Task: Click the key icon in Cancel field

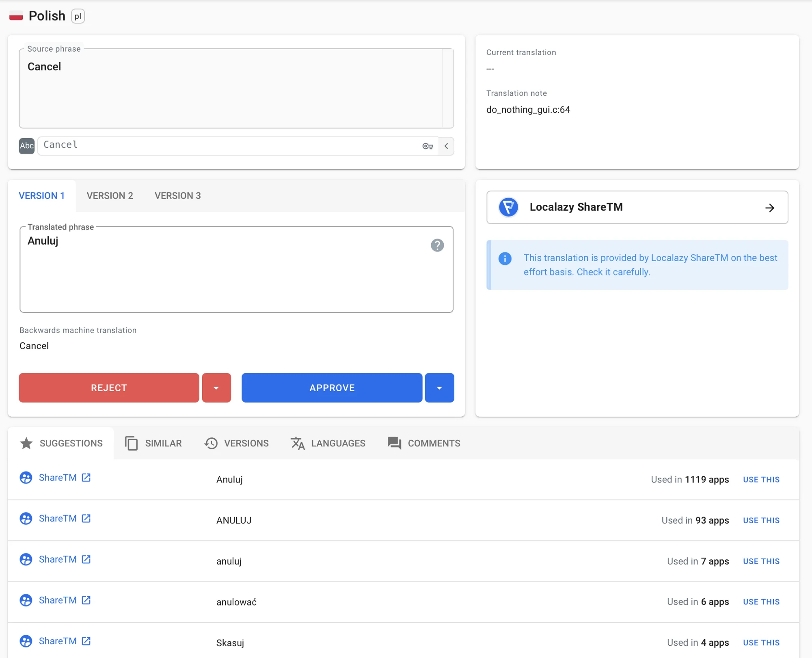Action: (x=427, y=146)
